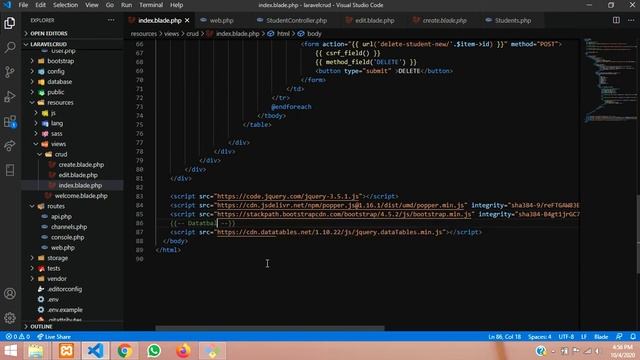Viewport: 640px width, 360px height.
Task: Open the notifications bell in status bar
Action: click(x=633, y=337)
